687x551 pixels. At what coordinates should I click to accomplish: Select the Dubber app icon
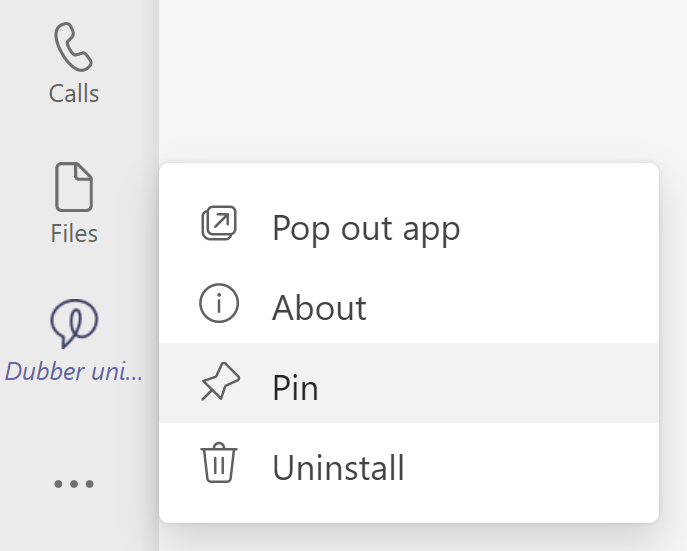pos(74,323)
